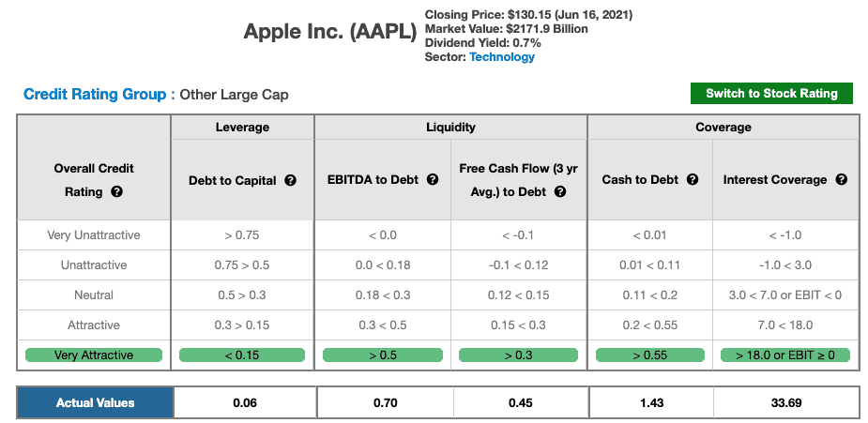Viewport: 868px width, 423px height.
Task: Click the 0.2 < 0.55 cell
Action: [650, 325]
